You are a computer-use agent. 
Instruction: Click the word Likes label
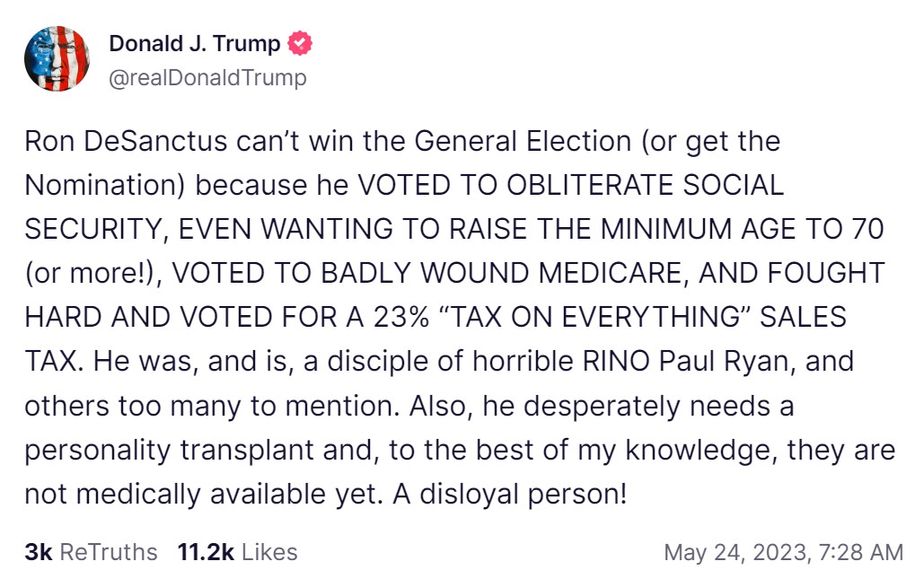[x=269, y=551]
